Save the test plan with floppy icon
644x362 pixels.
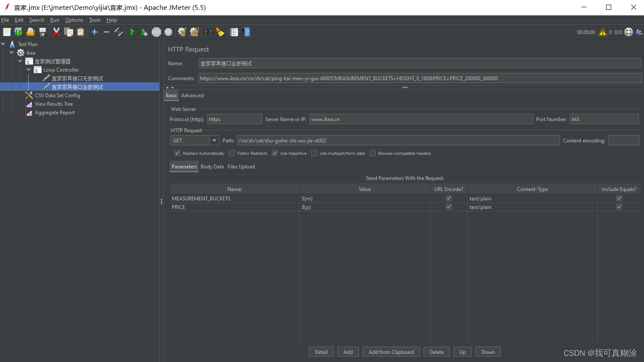coord(42,32)
